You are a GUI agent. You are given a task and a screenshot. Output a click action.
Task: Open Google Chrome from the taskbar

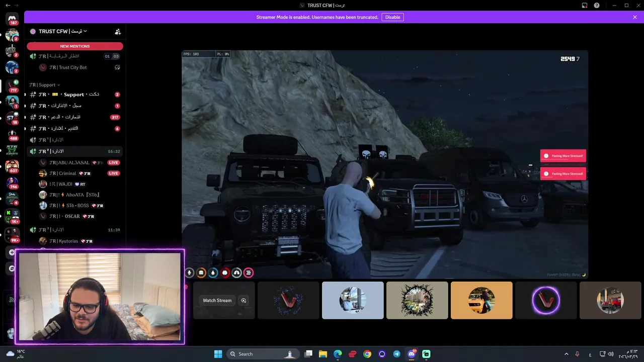click(367, 354)
